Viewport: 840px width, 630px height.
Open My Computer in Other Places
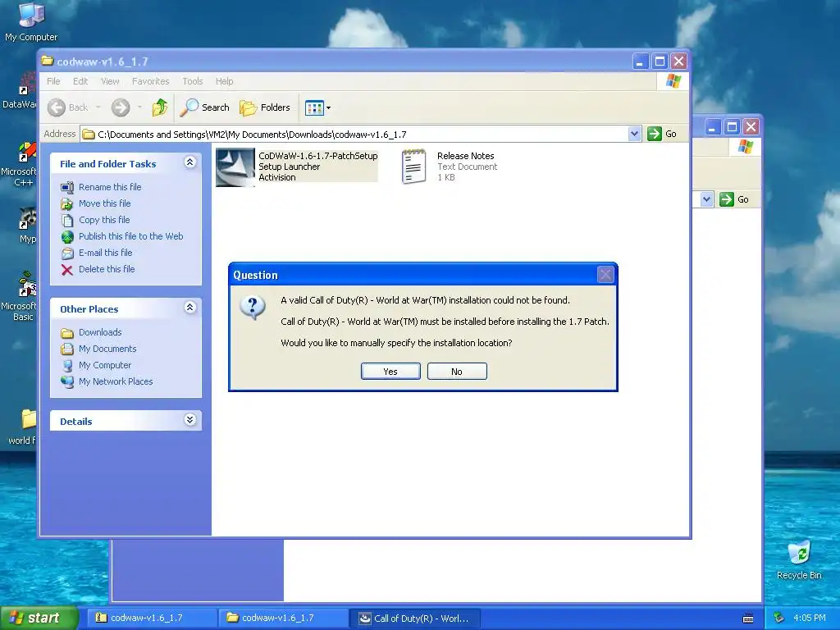104,365
